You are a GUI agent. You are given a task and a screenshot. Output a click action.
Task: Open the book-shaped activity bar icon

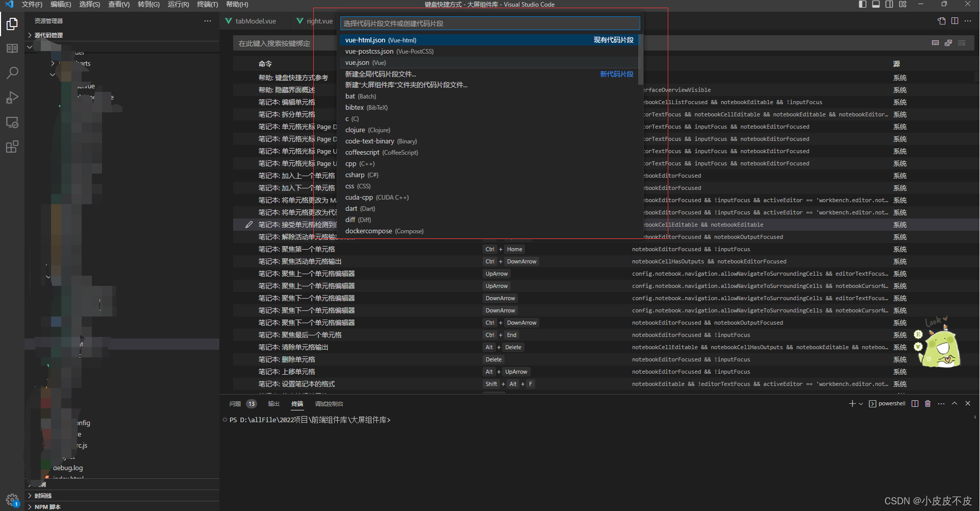coord(12,48)
